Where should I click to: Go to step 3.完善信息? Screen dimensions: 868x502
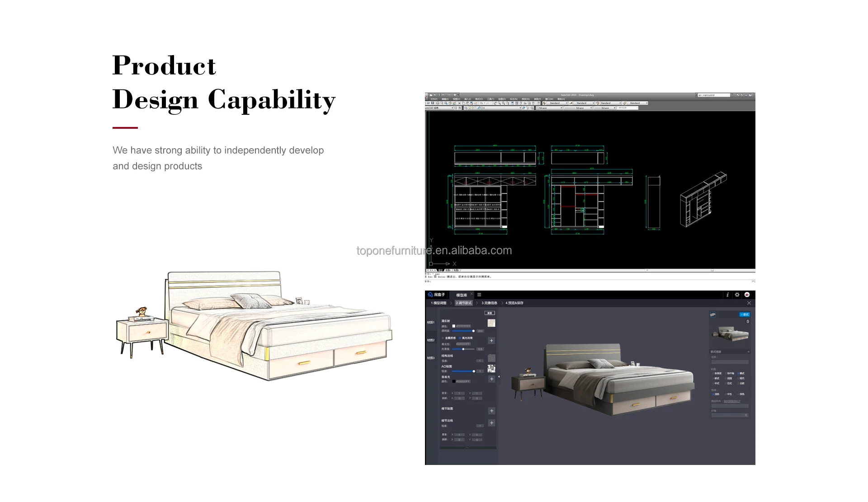tap(489, 303)
